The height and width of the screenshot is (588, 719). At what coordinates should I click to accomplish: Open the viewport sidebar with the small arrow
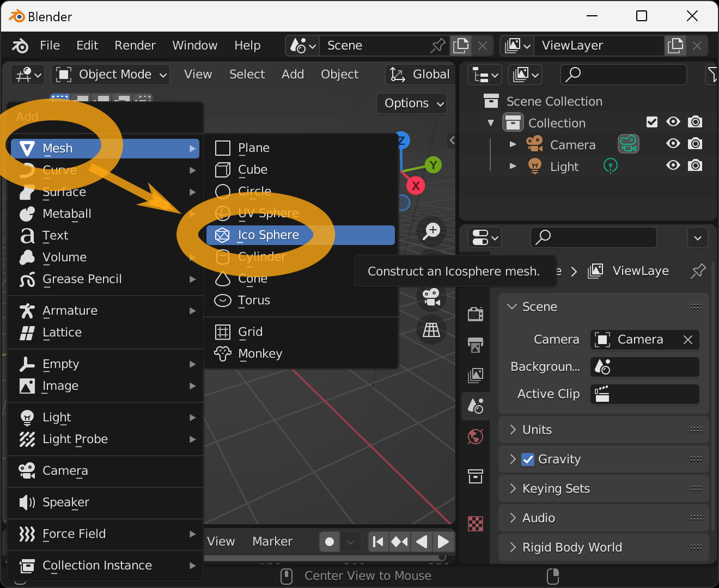pos(452,140)
